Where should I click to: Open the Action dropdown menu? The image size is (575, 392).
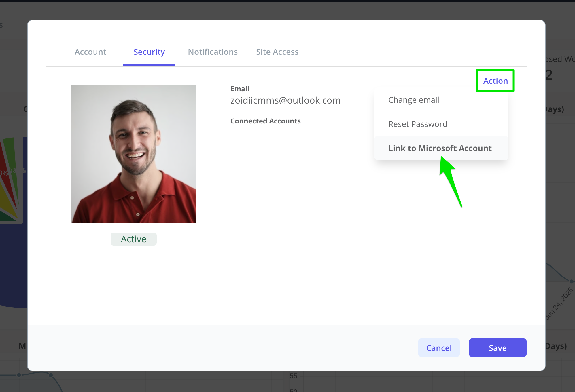495,81
